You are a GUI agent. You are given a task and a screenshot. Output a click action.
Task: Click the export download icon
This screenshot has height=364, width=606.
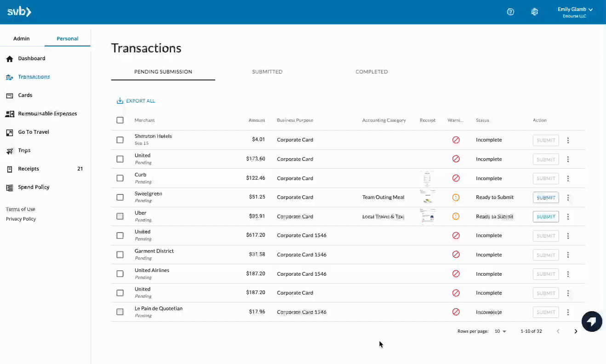(120, 101)
